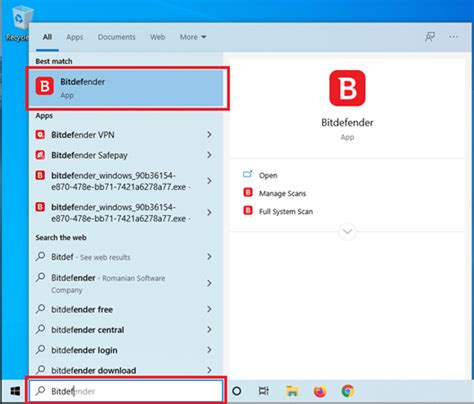Open the search feedback icon
The width and height of the screenshot is (474, 404).
[430, 37]
